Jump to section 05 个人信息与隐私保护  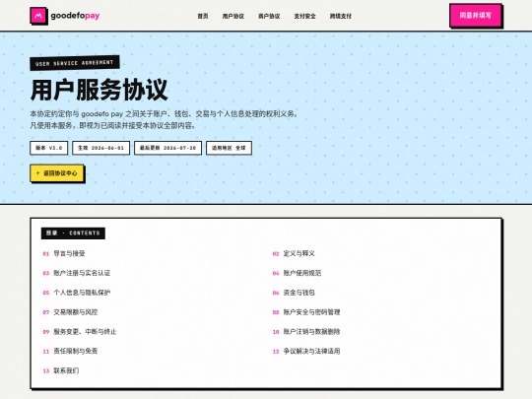pyautogui.click(x=76, y=293)
